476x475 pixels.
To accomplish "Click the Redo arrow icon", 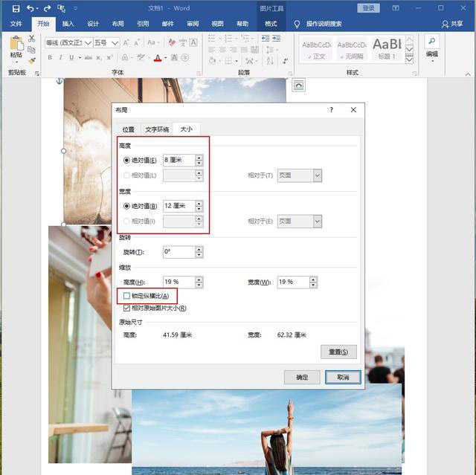I will tap(47, 8).
